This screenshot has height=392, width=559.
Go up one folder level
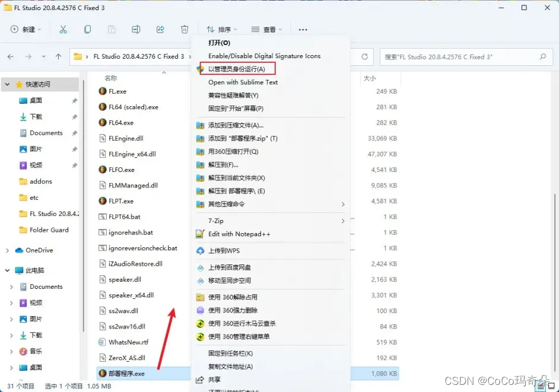[x=59, y=56]
